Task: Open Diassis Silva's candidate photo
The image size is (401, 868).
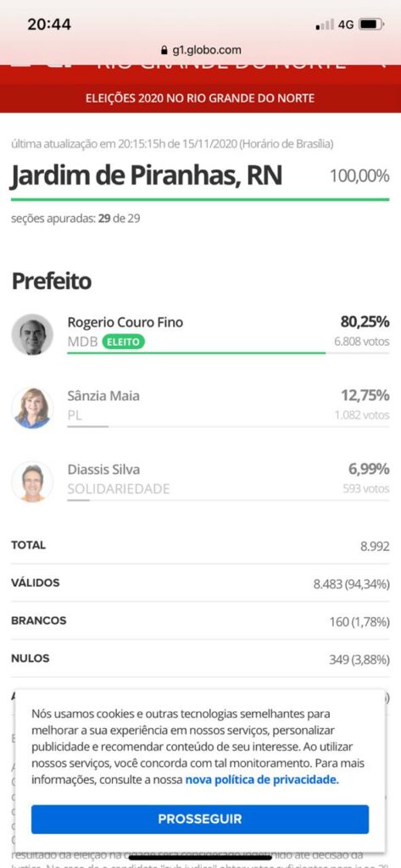Action: (32, 481)
